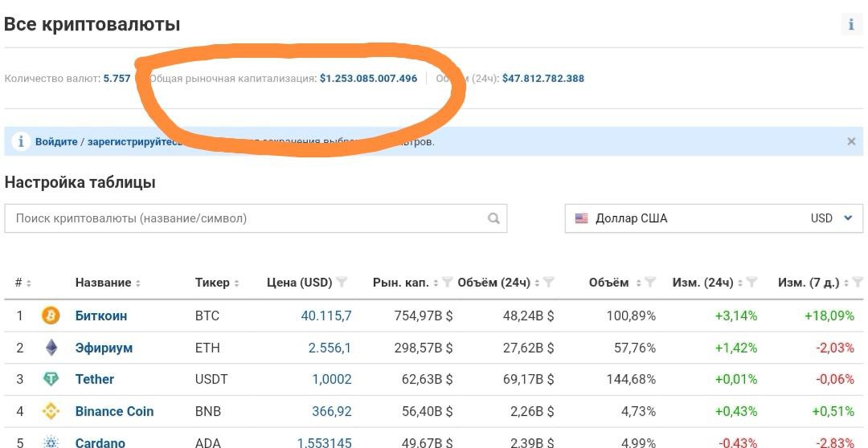This screenshot has height=448, width=868.
Task: Click the currency count value 5.757
Action: point(117,79)
